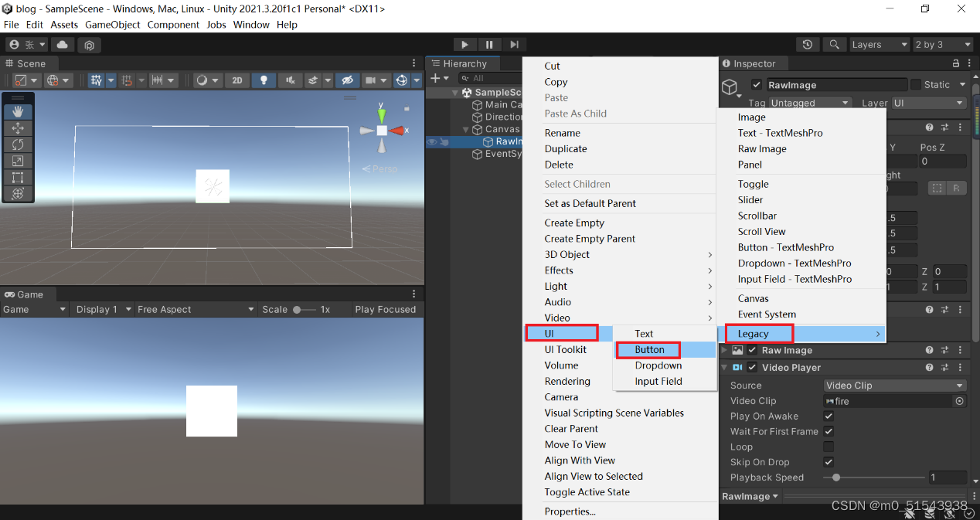The image size is (980, 520).
Task: Select the Rect Transform tool
Action: (x=18, y=177)
